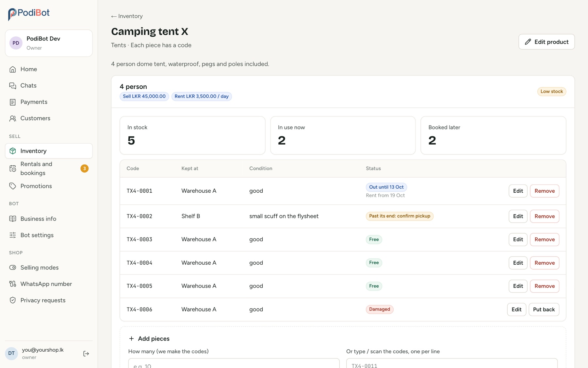This screenshot has width=588, height=368.
Task: Click Past its end: confirm pickup status
Action: click(x=400, y=216)
